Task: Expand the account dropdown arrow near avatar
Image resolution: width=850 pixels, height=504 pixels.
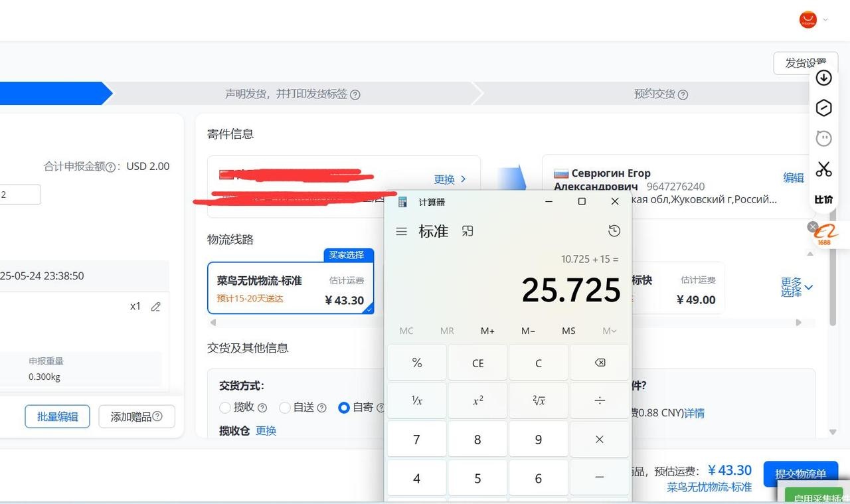Action: (825, 20)
